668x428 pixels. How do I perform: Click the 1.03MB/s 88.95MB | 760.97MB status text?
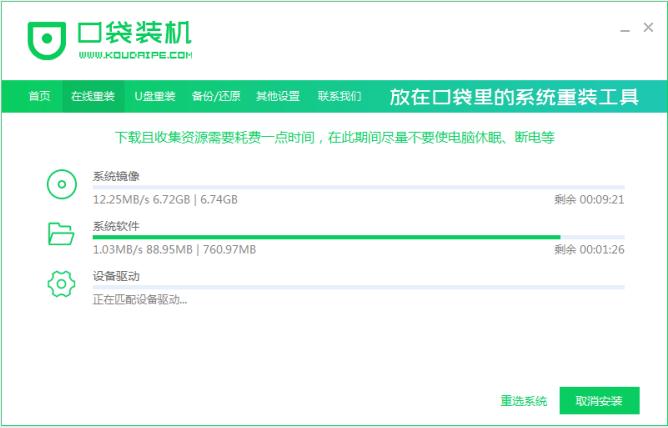pos(175,249)
